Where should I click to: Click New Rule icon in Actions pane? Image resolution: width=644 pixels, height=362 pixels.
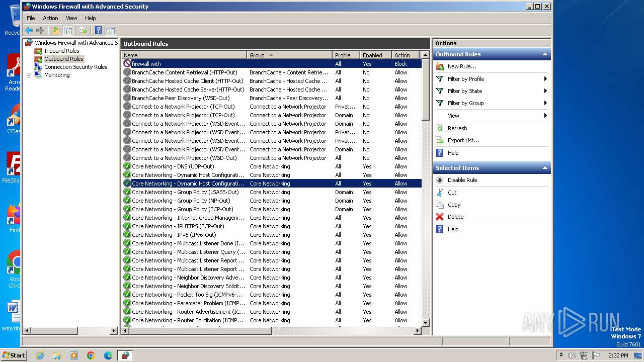click(x=440, y=66)
